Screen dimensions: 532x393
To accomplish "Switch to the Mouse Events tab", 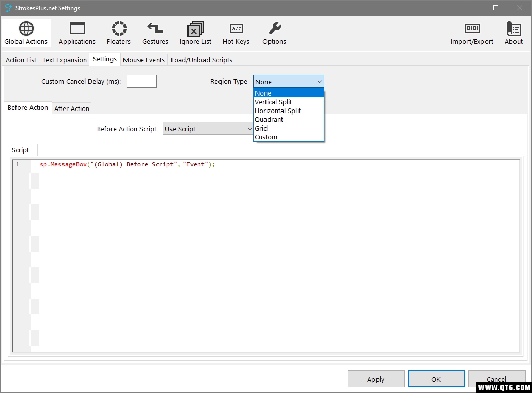I will tap(144, 60).
